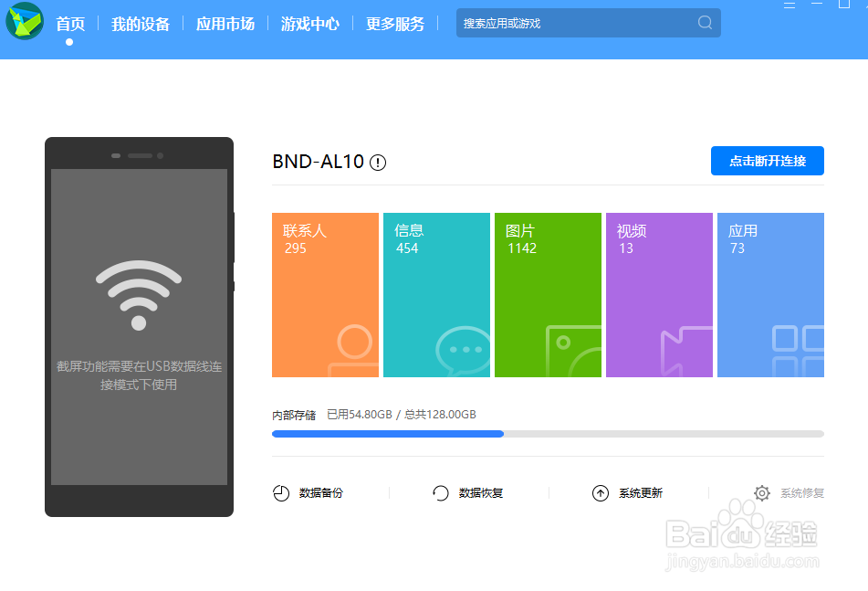Screen dimensions: 868x591
Task: Click the internal storage usage bar
Action: pyautogui.click(x=548, y=434)
